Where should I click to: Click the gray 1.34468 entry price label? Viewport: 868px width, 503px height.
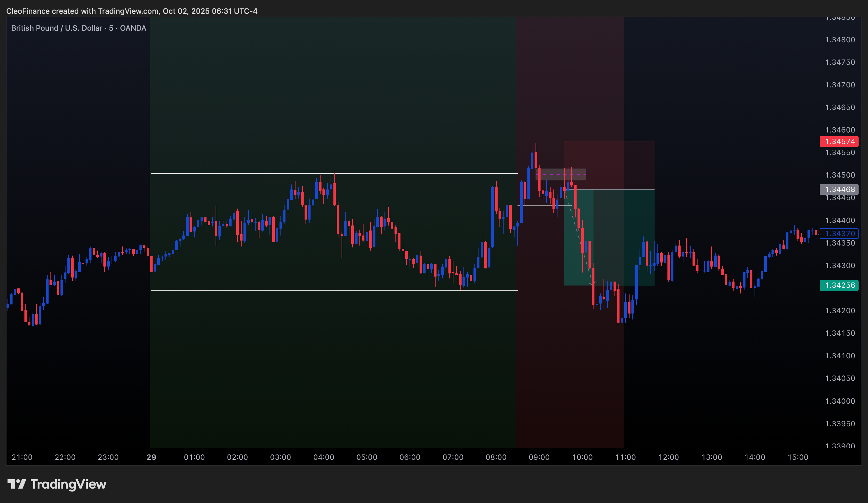pos(839,189)
